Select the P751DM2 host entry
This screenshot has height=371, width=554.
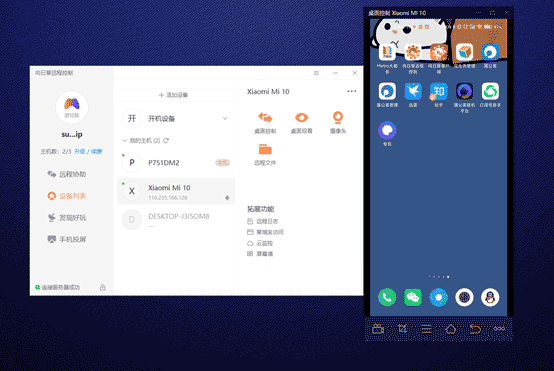(176, 163)
